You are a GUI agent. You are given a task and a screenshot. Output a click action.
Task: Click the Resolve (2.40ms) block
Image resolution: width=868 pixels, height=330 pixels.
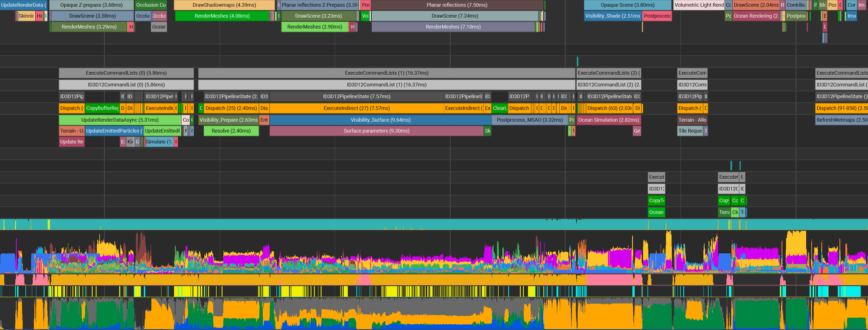tap(231, 131)
